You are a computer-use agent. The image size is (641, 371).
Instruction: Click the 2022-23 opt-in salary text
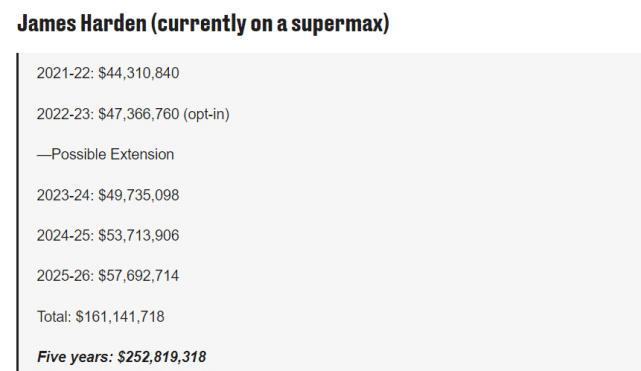pyautogui.click(x=133, y=114)
